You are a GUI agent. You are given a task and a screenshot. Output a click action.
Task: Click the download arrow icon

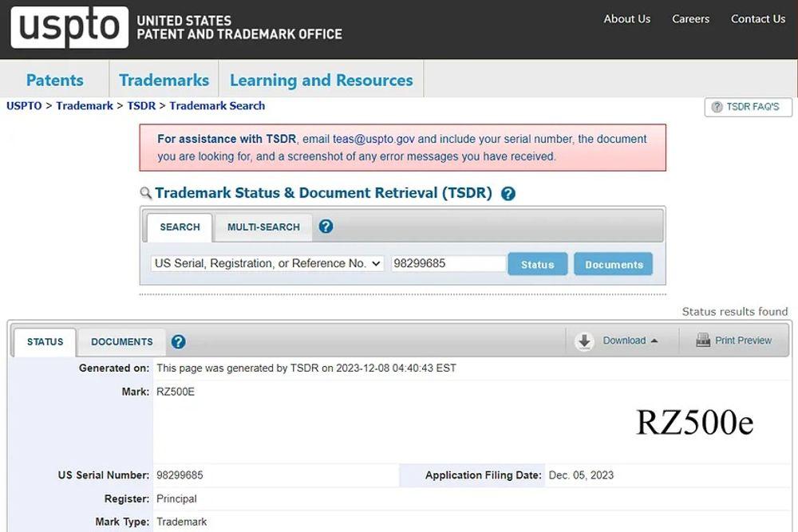[584, 341]
